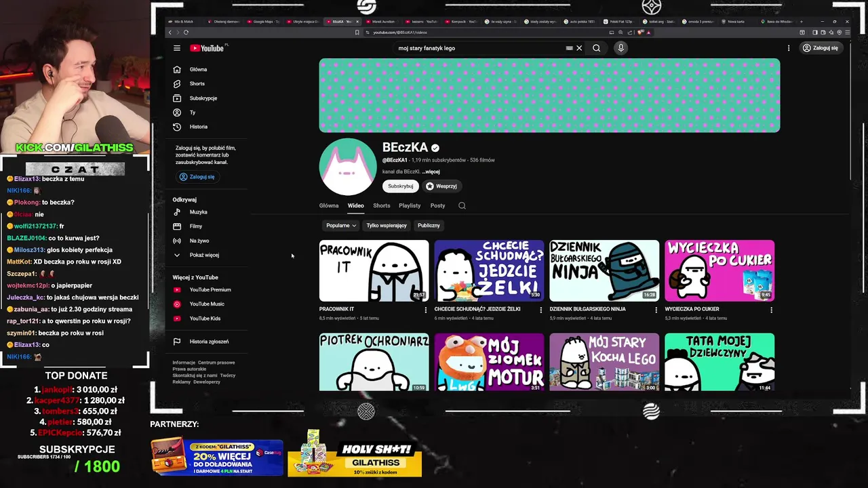Expand Pokaż więcej in the sidebar
The height and width of the screenshot is (488, 868).
pyautogui.click(x=197, y=255)
